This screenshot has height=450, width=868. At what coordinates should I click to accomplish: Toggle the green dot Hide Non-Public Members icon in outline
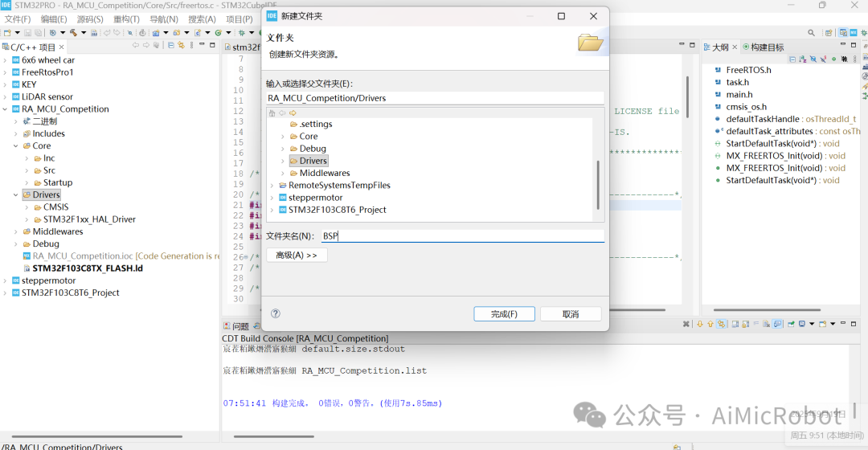(x=834, y=59)
